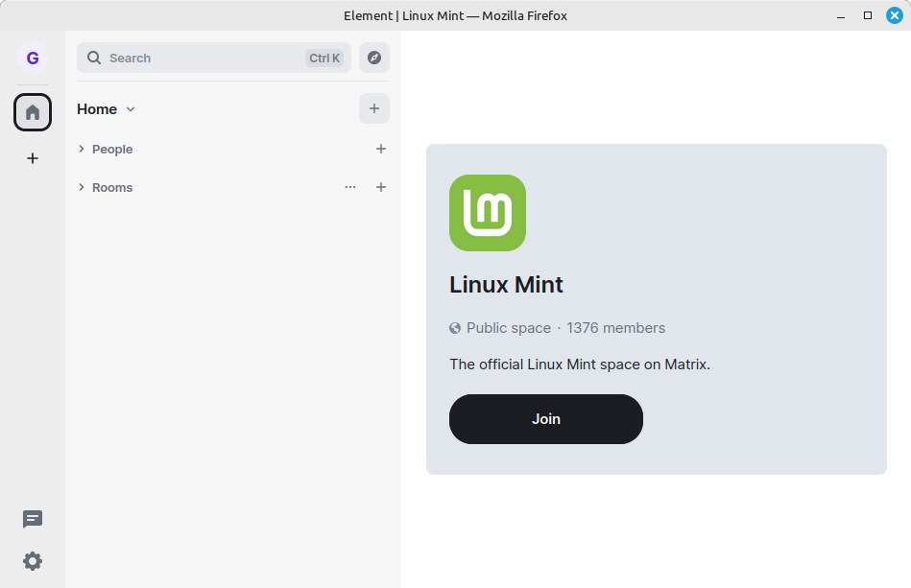Click the Linux Mint space title
This screenshot has height=588, width=911.
pyautogui.click(x=506, y=285)
